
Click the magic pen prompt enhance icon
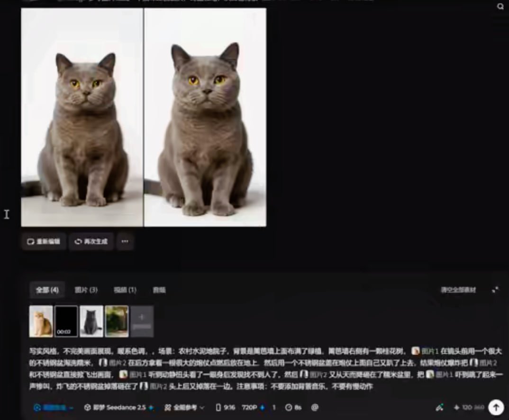tap(439, 407)
